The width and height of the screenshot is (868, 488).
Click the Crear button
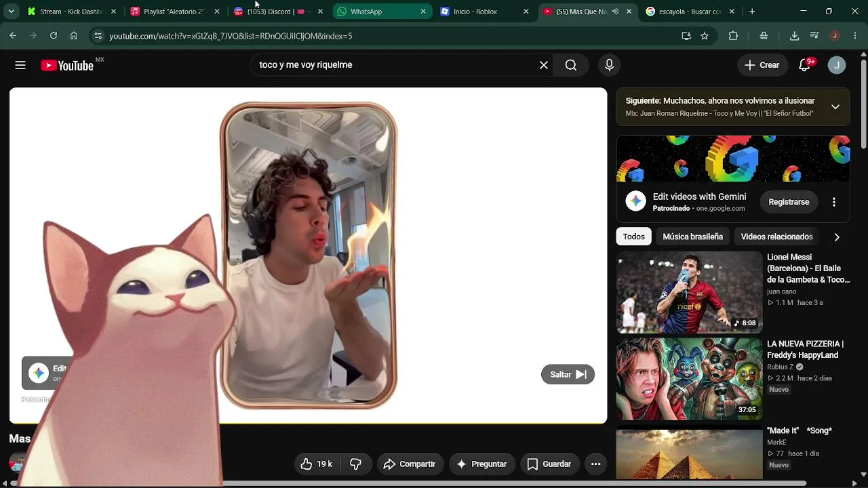coord(762,65)
